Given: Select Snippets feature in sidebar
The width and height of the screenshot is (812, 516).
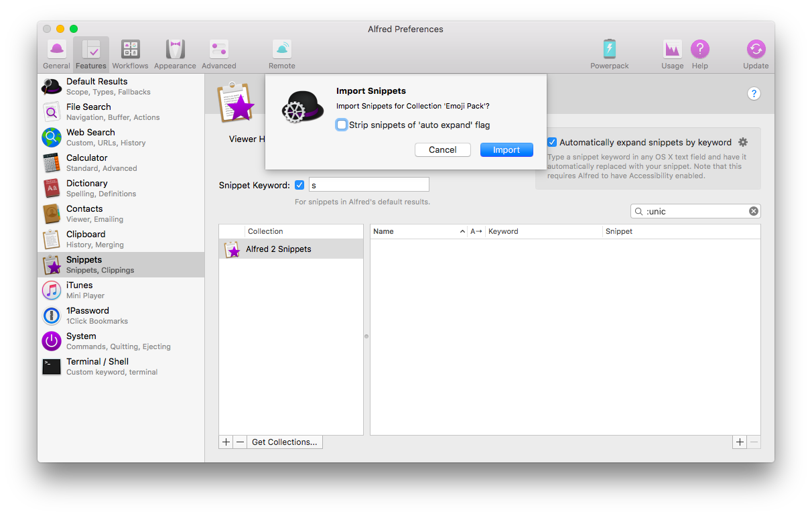Looking at the screenshot, I should [x=121, y=265].
